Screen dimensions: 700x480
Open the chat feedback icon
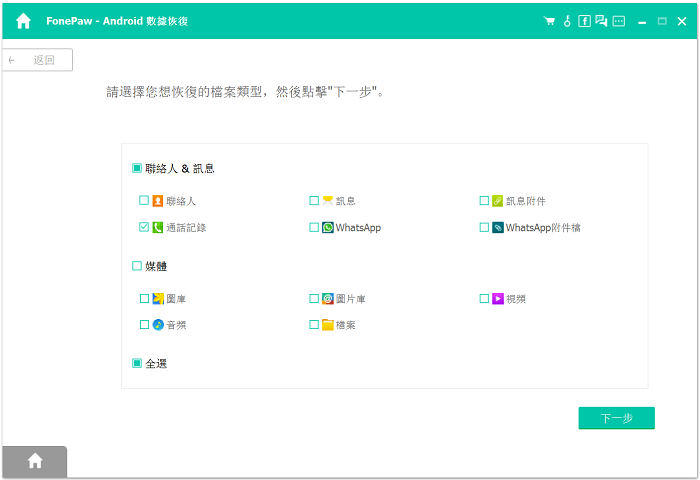pyautogui.click(x=601, y=21)
